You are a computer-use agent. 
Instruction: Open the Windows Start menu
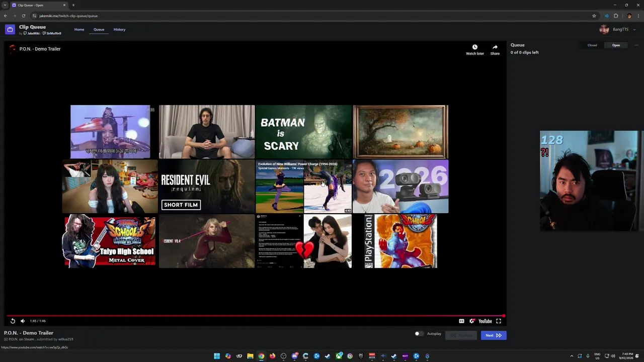pos(217,356)
